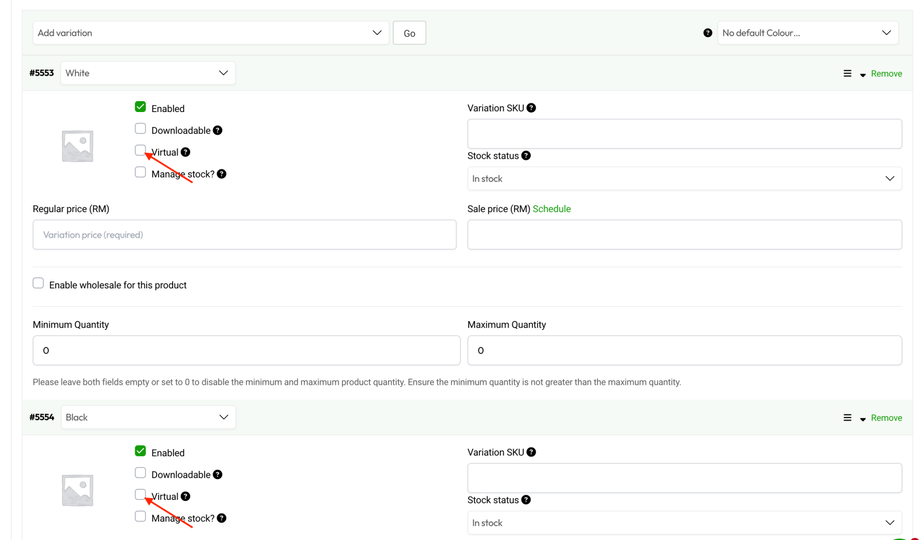Screen dimensions: 920x540
Task: Click drag-handle menu icon for variation #5554
Action: [x=847, y=418]
